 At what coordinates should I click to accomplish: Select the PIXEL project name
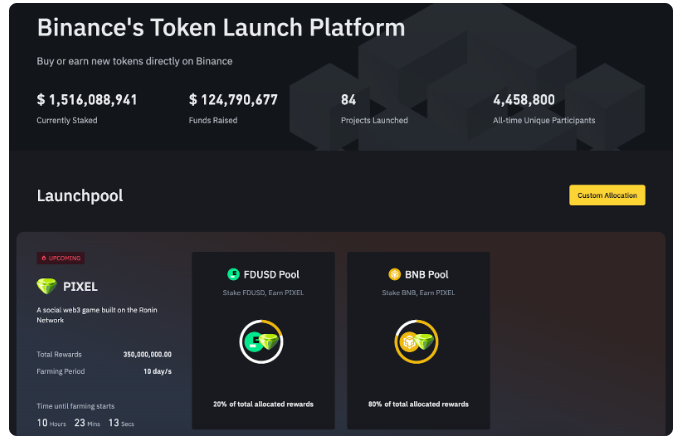80,287
